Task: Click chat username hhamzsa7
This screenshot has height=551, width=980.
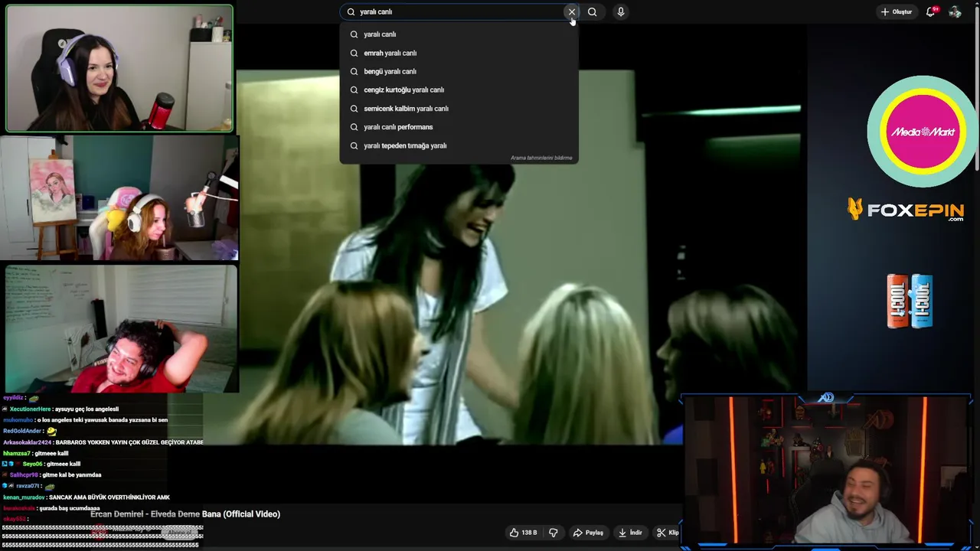Action: 18,453
